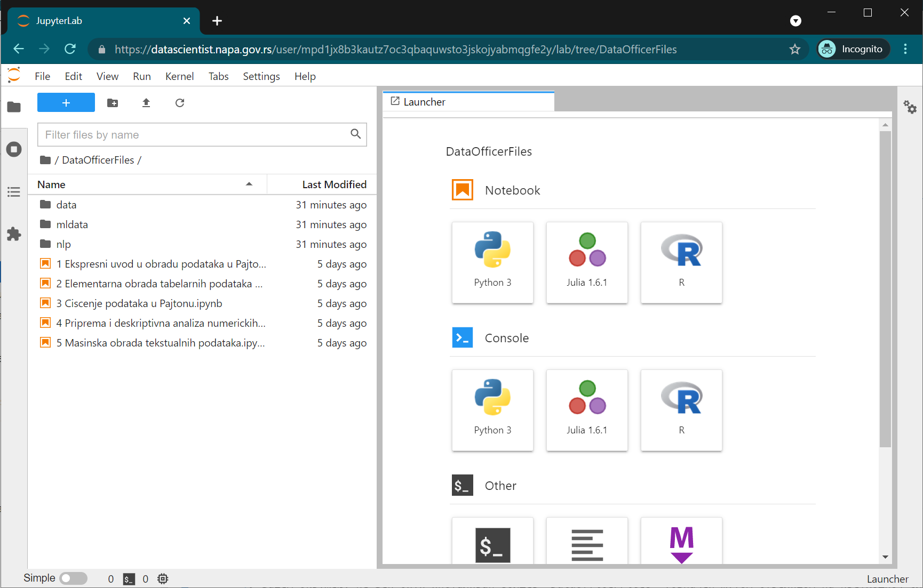
Task: Open the Chrome three-dot menu
Action: 905,49
